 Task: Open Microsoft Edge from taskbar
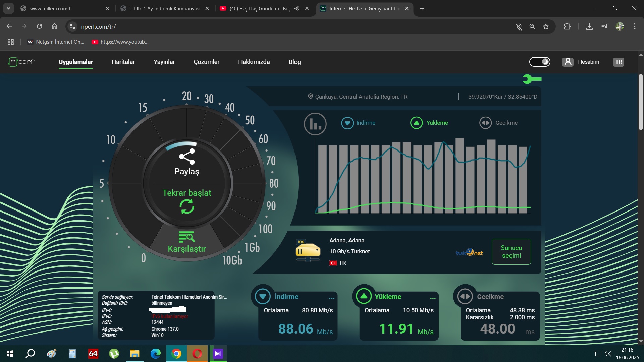156,354
